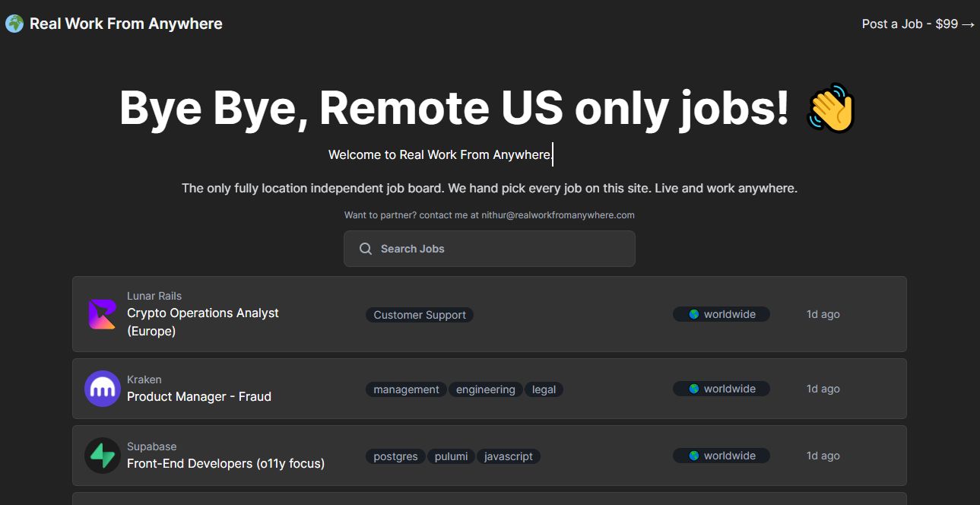
Task: Select the Customer Support tag
Action: (x=419, y=314)
